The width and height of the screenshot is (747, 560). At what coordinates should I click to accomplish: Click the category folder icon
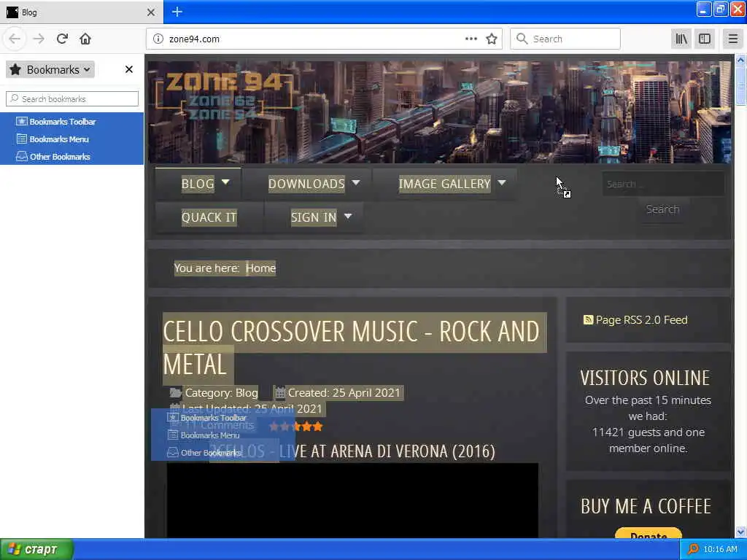click(176, 393)
